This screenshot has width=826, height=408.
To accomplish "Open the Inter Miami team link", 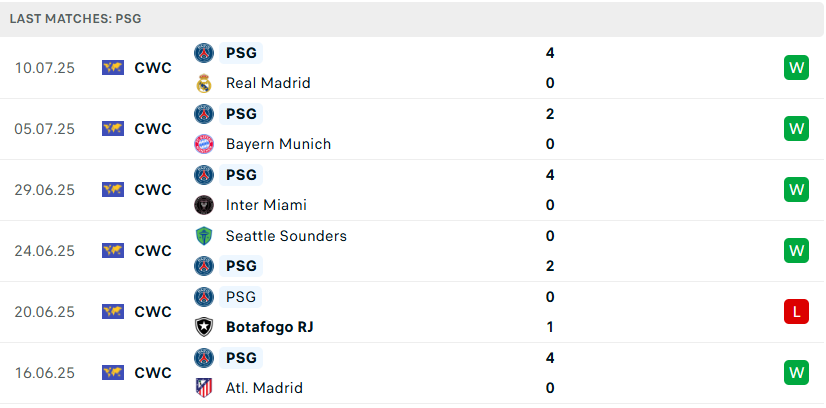I will (x=266, y=205).
